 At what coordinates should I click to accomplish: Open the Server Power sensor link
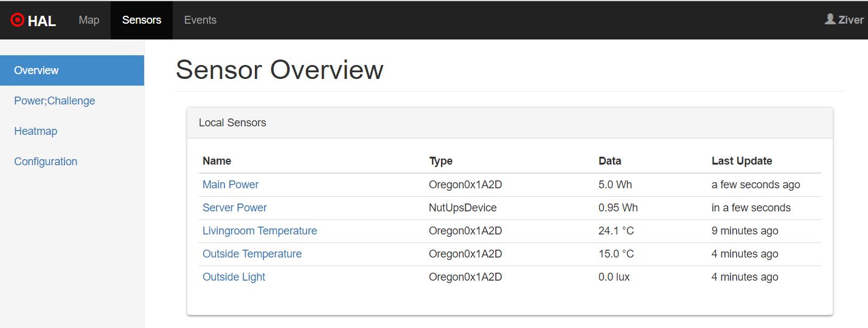point(235,208)
